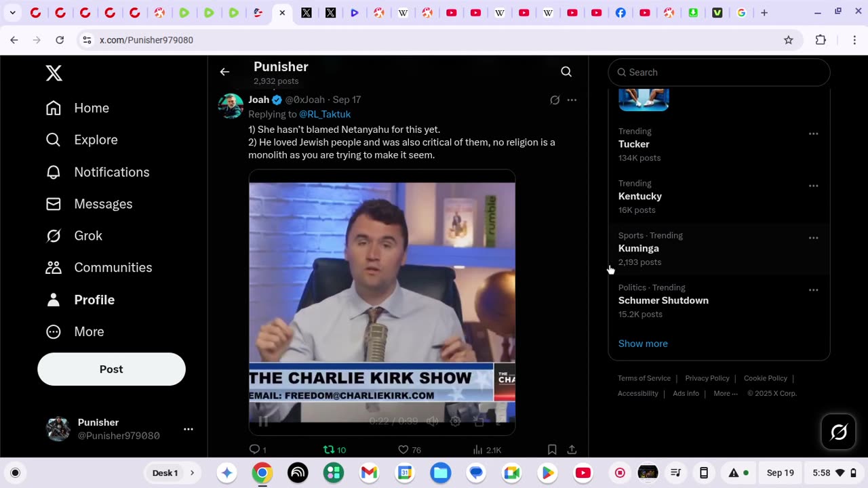The width and height of the screenshot is (868, 488).
Task: Open Google Calendar from the shelf
Action: tap(405, 473)
